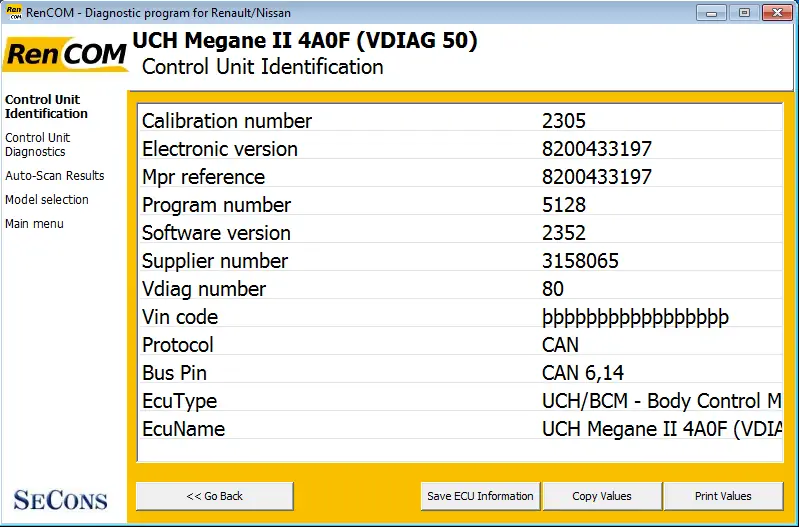799x527 pixels.
Task: Open Auto-Scan Results
Action: click(55, 176)
